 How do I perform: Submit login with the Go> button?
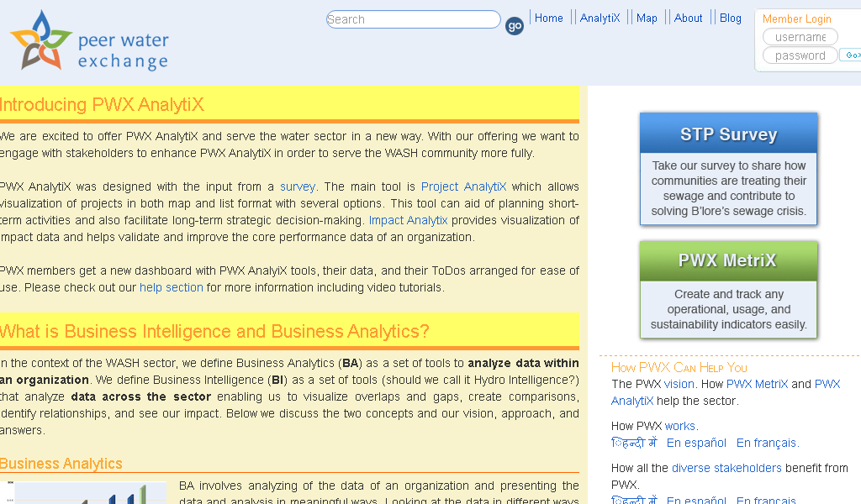[851, 55]
